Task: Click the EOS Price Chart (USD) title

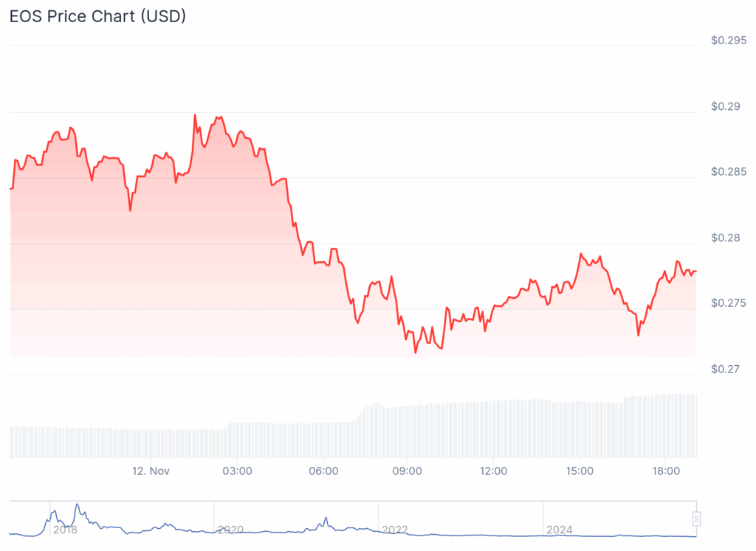Action: click(97, 16)
